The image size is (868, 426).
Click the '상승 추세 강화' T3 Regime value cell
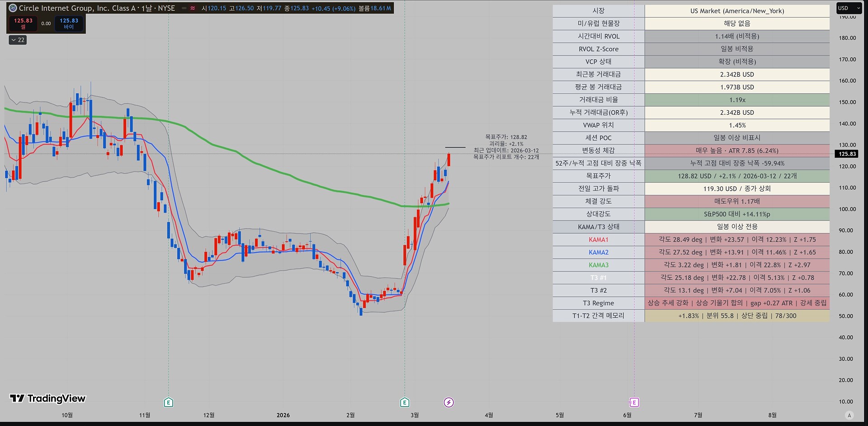click(737, 303)
